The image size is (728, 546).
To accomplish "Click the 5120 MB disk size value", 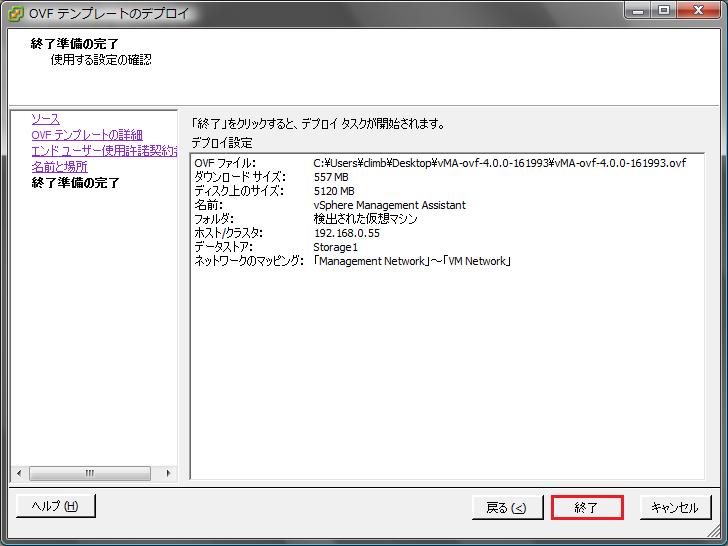I will [x=334, y=191].
